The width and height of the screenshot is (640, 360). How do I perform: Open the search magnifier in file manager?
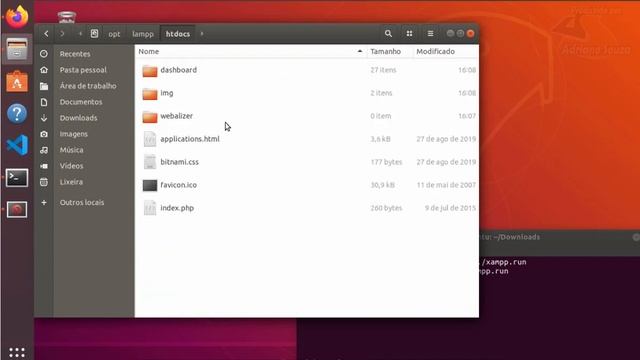(x=388, y=33)
